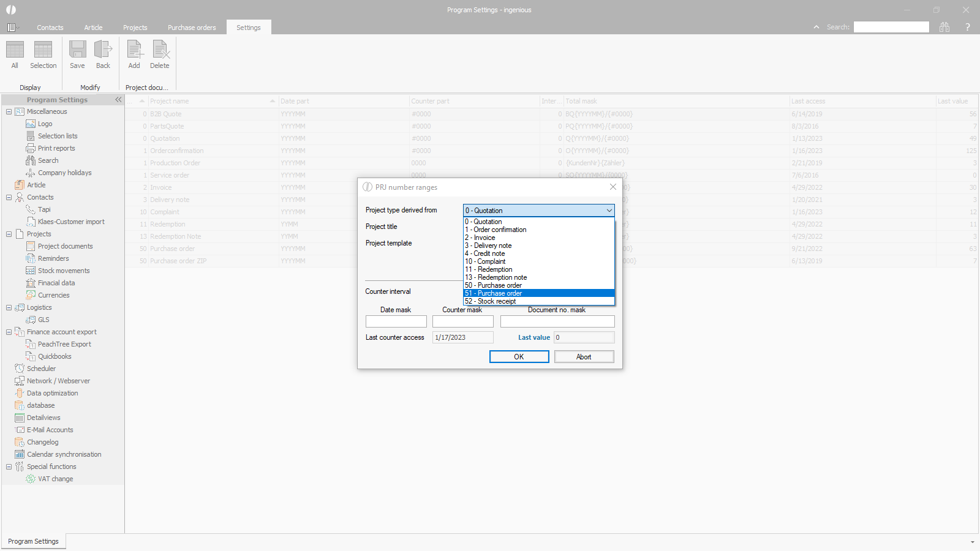Click the Abort button
The height and width of the screenshot is (551, 980).
[584, 357]
